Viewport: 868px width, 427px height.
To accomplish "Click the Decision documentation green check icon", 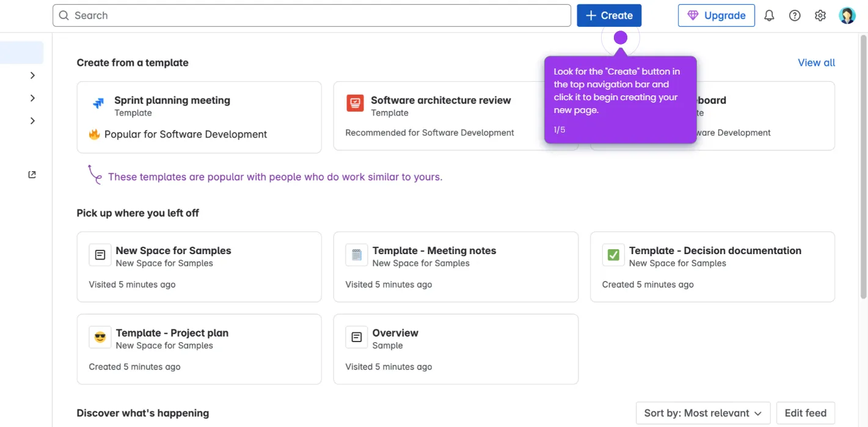I will 613,255.
